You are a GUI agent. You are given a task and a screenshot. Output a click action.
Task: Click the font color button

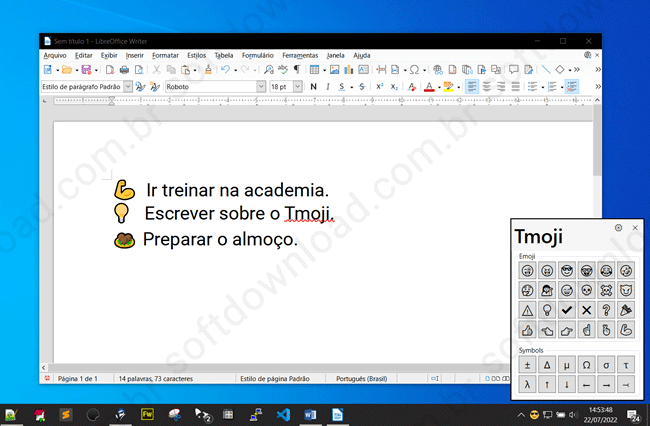[427, 87]
